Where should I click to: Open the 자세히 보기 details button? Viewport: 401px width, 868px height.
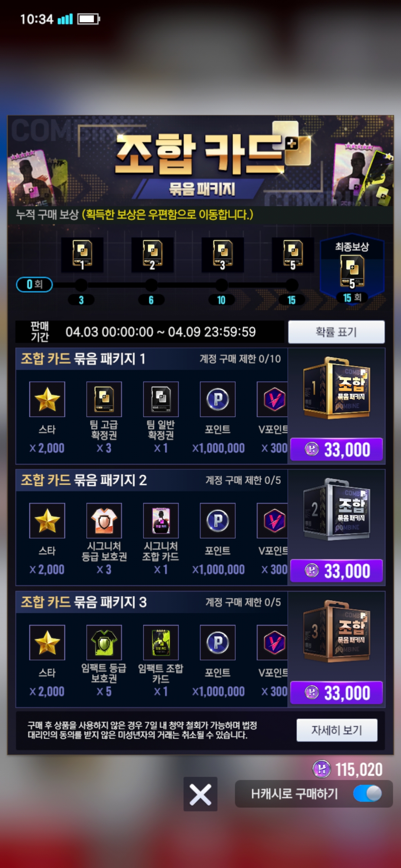point(337,730)
